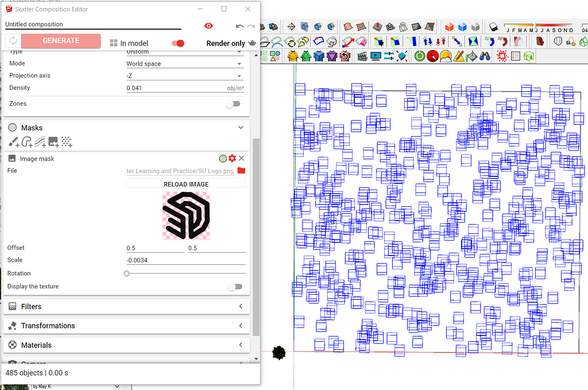This screenshot has width=588, height=390.
Task: Enable the Zones toggle
Action: click(x=233, y=104)
